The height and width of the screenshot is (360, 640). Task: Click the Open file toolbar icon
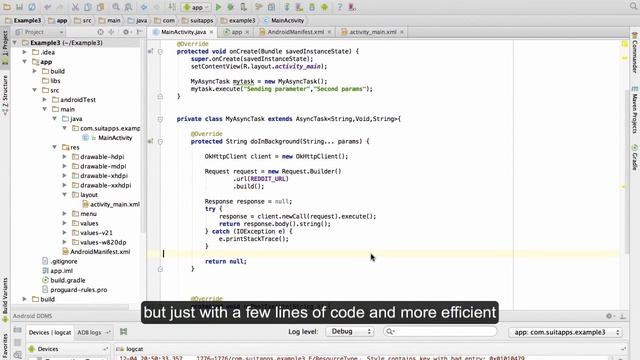point(7,7)
